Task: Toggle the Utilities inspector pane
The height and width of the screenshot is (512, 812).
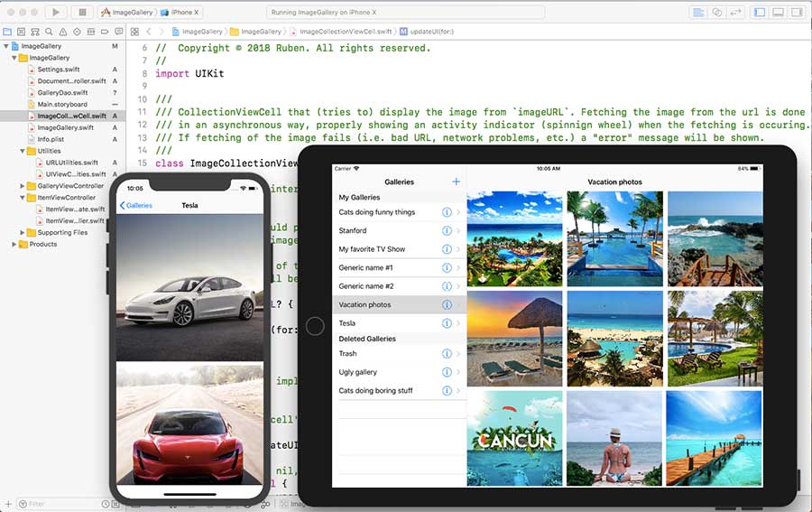Action: 797,12
